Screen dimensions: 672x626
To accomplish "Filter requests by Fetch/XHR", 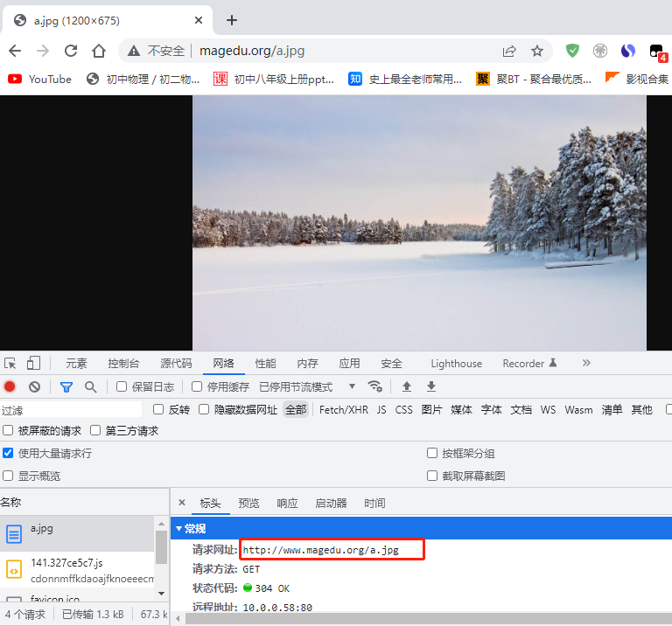I will 344,410.
